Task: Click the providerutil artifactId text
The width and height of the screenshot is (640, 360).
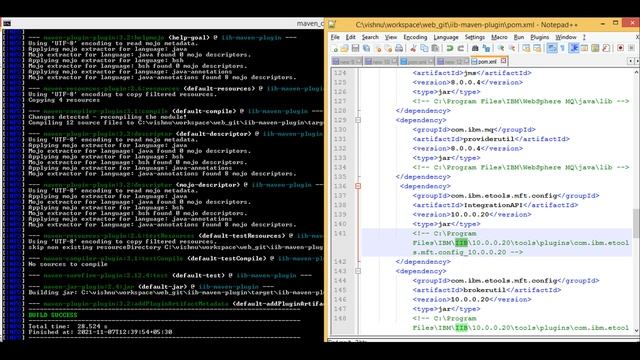Action: pos(489,139)
